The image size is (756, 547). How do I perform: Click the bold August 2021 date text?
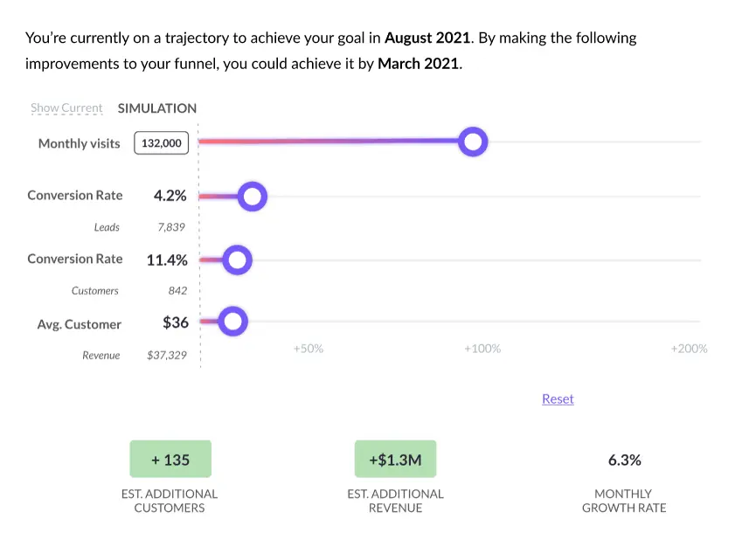click(427, 38)
